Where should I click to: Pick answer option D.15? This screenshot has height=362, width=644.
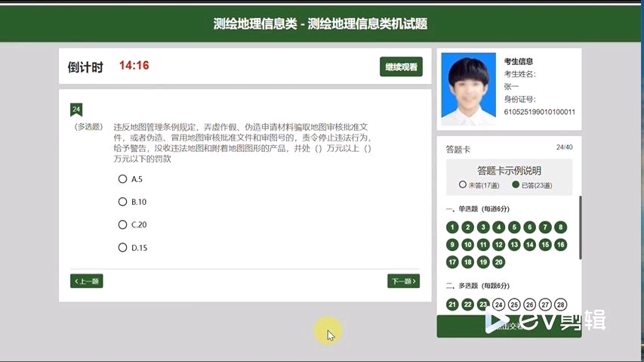tap(122, 247)
